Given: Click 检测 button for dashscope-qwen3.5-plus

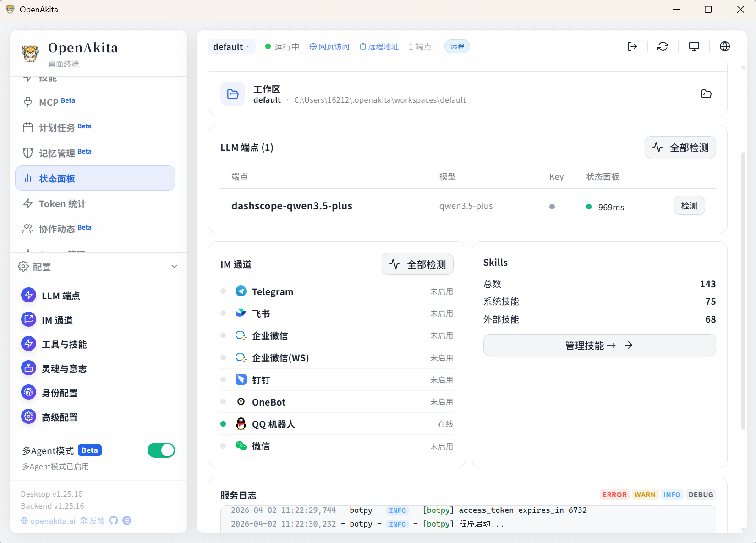Looking at the screenshot, I should 689,206.
